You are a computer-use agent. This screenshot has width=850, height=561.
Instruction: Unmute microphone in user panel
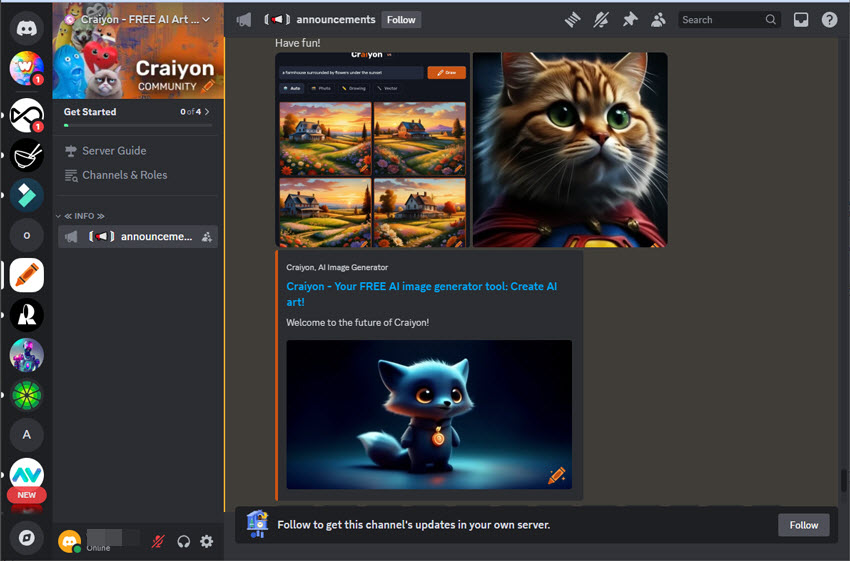coord(158,541)
